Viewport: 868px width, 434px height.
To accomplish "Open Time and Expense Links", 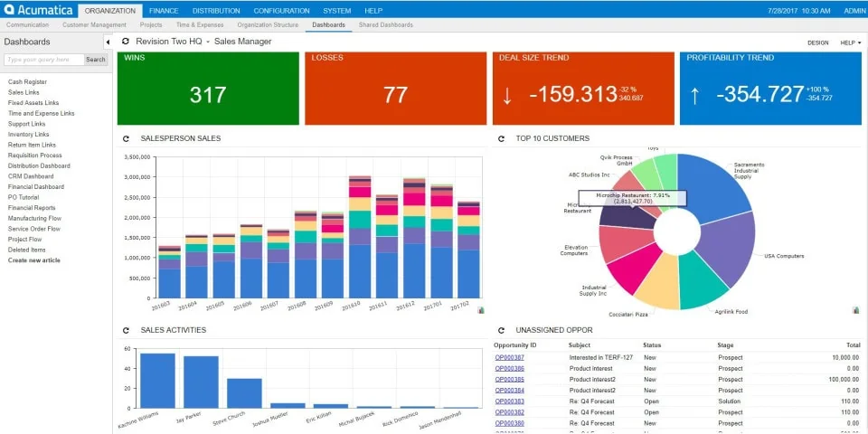I will [41, 114].
